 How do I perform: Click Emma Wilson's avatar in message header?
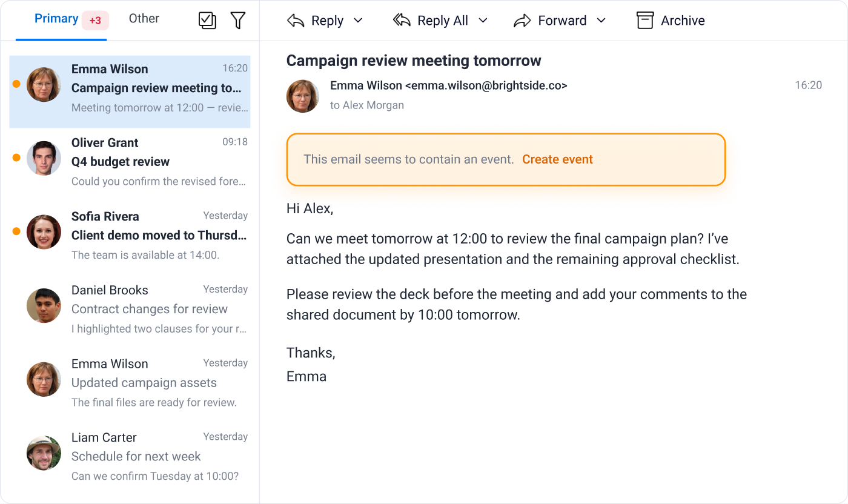pyautogui.click(x=303, y=96)
